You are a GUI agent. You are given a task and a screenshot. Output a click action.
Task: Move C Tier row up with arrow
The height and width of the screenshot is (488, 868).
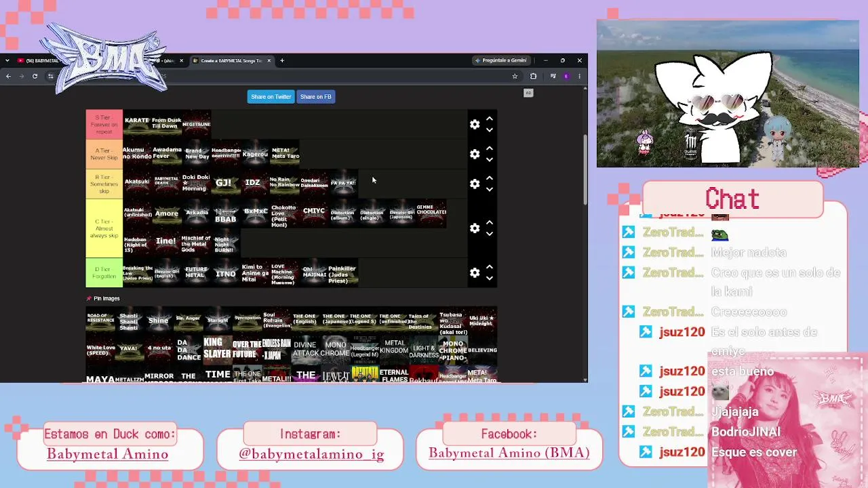tap(489, 223)
